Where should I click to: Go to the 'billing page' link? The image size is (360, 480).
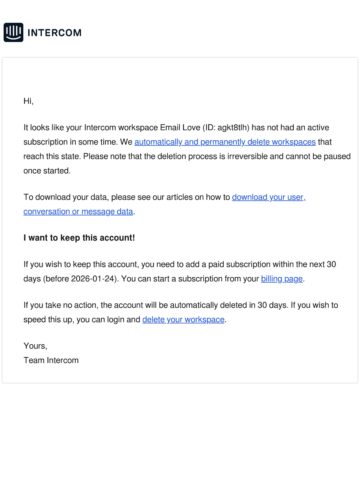pos(282,279)
